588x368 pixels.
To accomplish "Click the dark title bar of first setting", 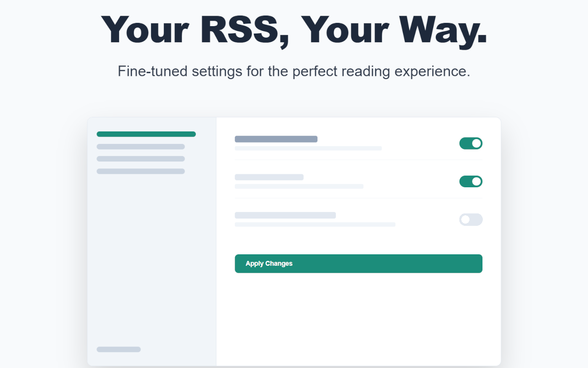I will 276,139.
